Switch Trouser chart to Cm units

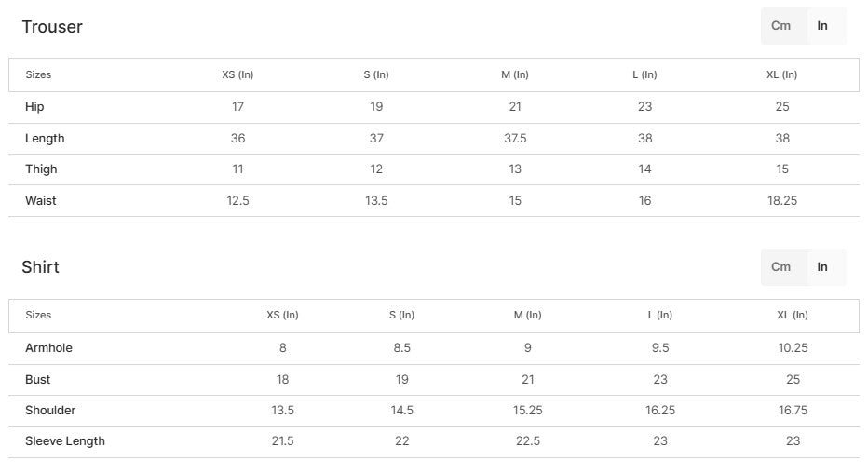781,26
